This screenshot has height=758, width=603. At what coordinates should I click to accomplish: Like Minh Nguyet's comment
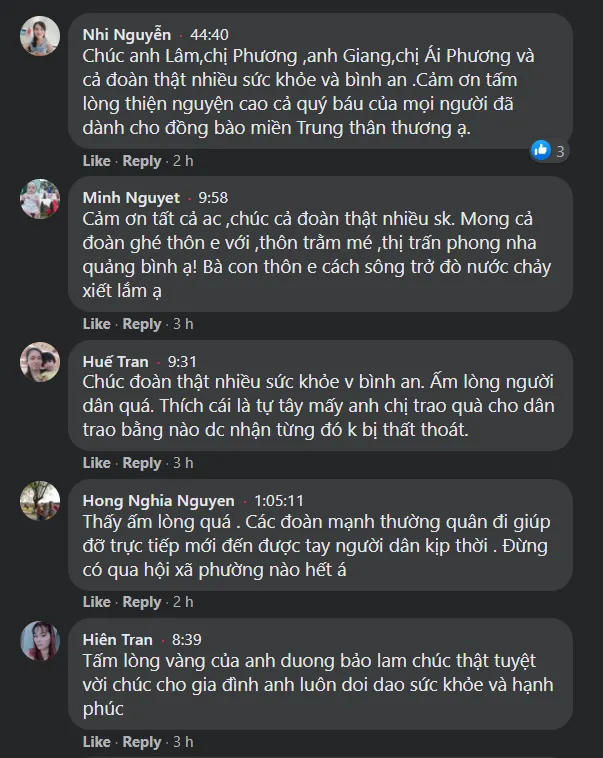(x=96, y=324)
